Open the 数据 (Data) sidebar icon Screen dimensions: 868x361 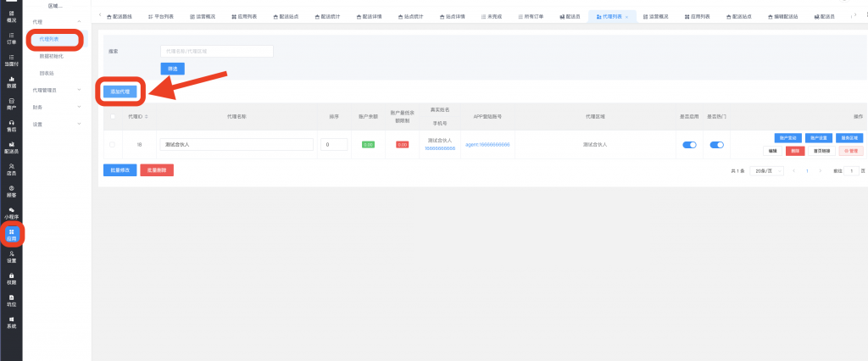(x=11, y=82)
